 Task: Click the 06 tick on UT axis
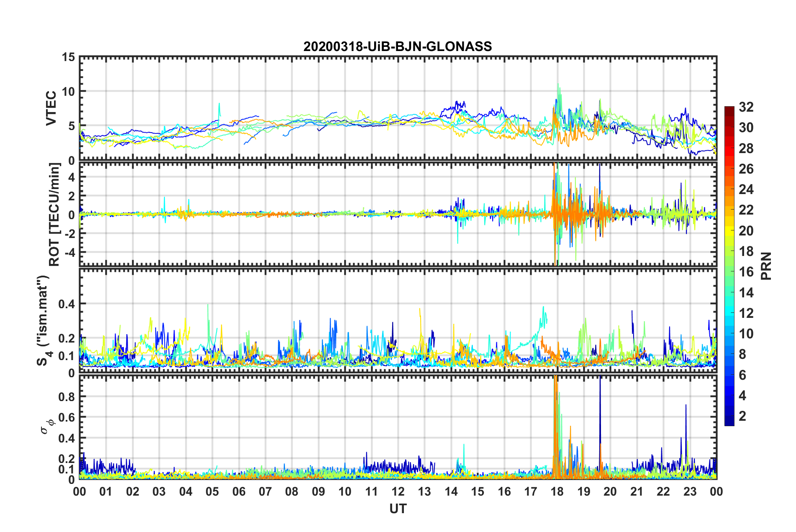[x=239, y=491]
